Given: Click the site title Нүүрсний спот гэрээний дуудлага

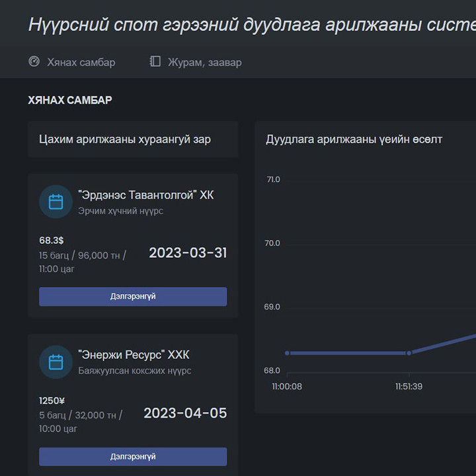Looking at the screenshot, I should (x=252, y=24).
